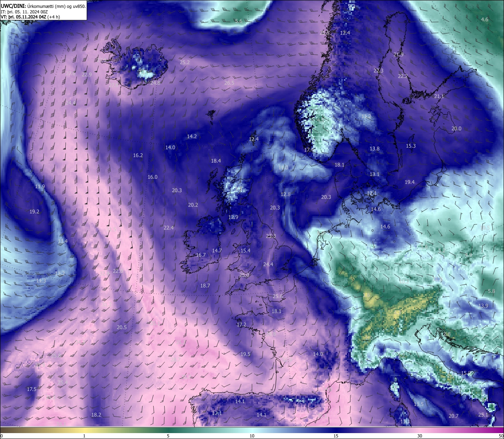Click the 20.5 value label
Viewport: 504px width, 439px height.
click(122, 327)
